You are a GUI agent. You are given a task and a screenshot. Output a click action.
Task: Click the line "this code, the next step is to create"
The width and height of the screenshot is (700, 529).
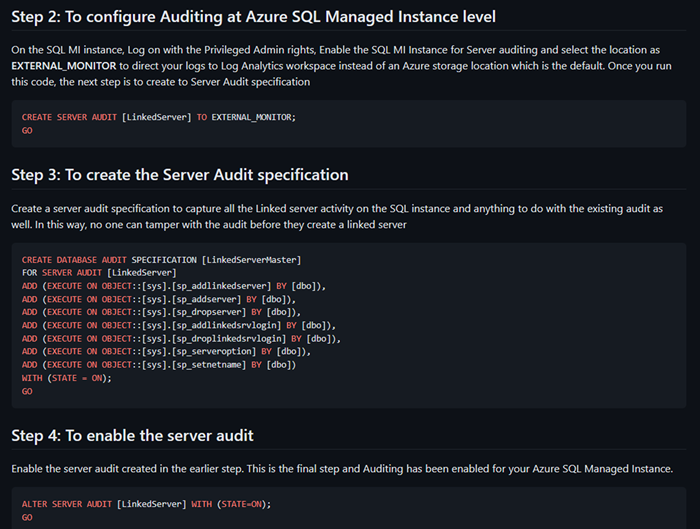(160, 82)
